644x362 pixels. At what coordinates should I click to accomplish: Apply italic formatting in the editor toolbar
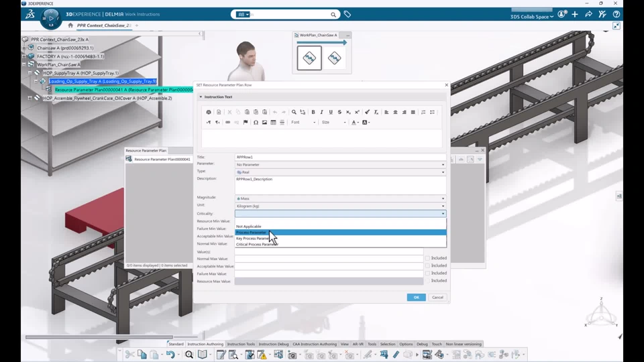(321, 112)
